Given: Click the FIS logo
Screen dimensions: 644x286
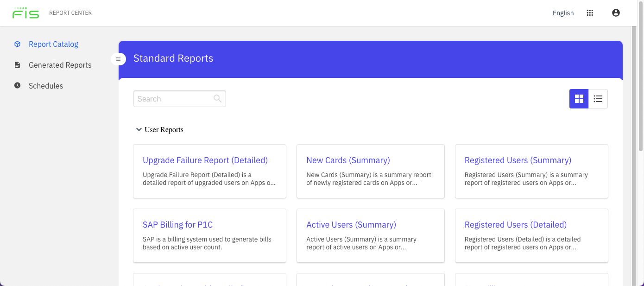Looking at the screenshot, I should (26, 13).
